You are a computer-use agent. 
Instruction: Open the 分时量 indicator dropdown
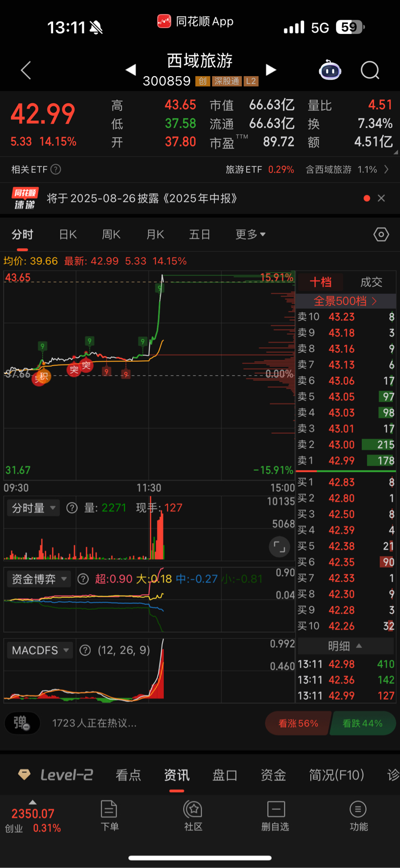(x=33, y=508)
